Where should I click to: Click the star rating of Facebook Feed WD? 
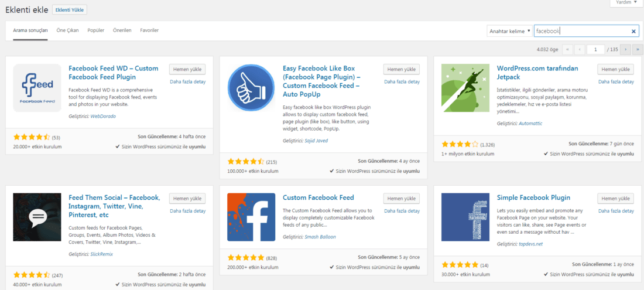click(32, 137)
